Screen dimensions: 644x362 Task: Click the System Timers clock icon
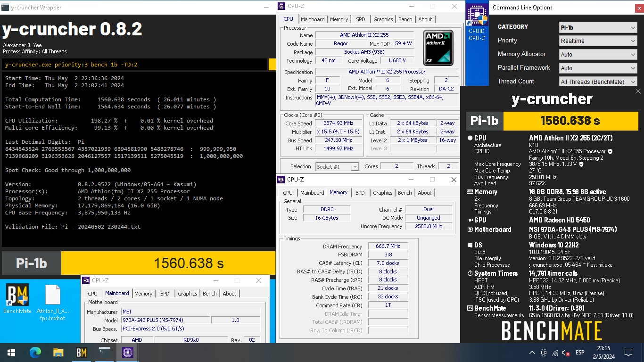click(470, 273)
